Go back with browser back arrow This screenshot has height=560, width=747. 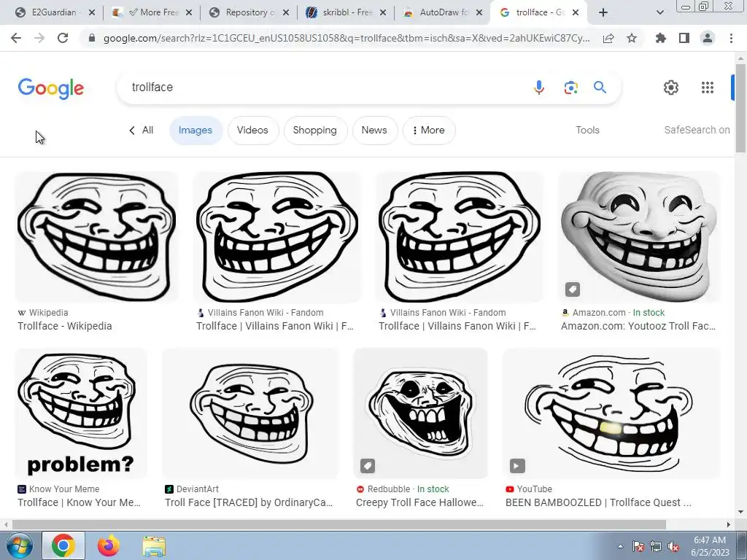tap(16, 38)
